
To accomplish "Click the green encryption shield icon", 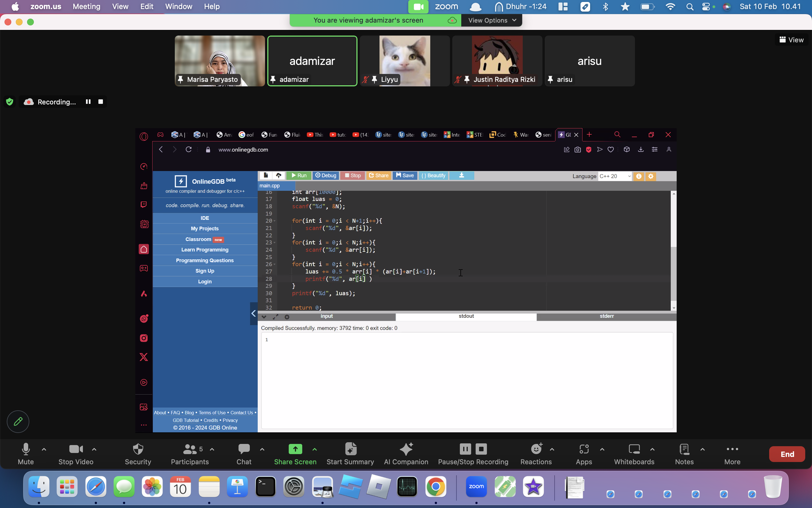I will point(10,102).
